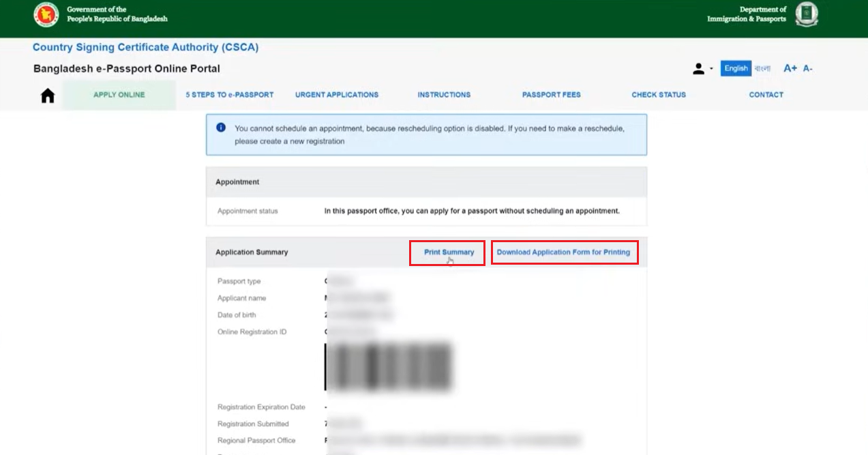Go to CHECK STATUS

[659, 95]
